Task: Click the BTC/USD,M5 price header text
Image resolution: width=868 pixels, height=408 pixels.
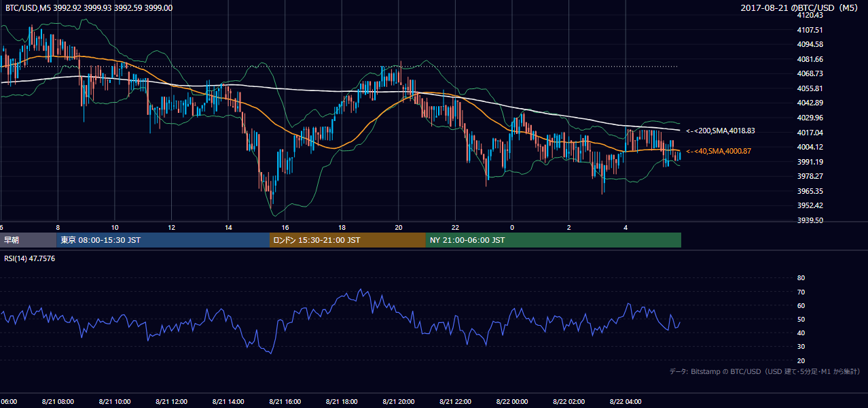Action: [x=89, y=8]
